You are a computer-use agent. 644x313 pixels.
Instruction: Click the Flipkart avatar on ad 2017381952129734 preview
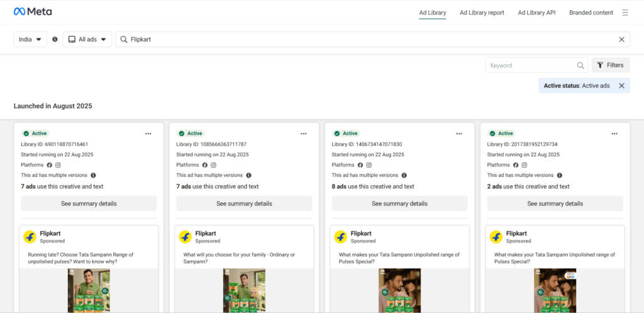click(x=496, y=237)
